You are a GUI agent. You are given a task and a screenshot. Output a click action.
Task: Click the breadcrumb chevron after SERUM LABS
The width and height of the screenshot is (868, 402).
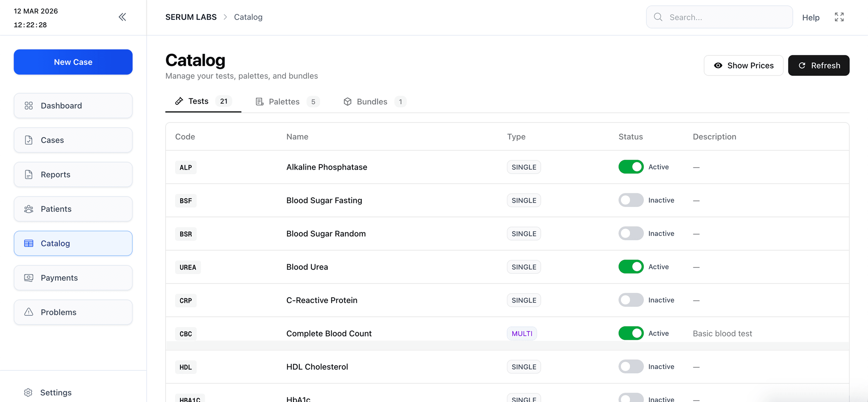click(225, 17)
